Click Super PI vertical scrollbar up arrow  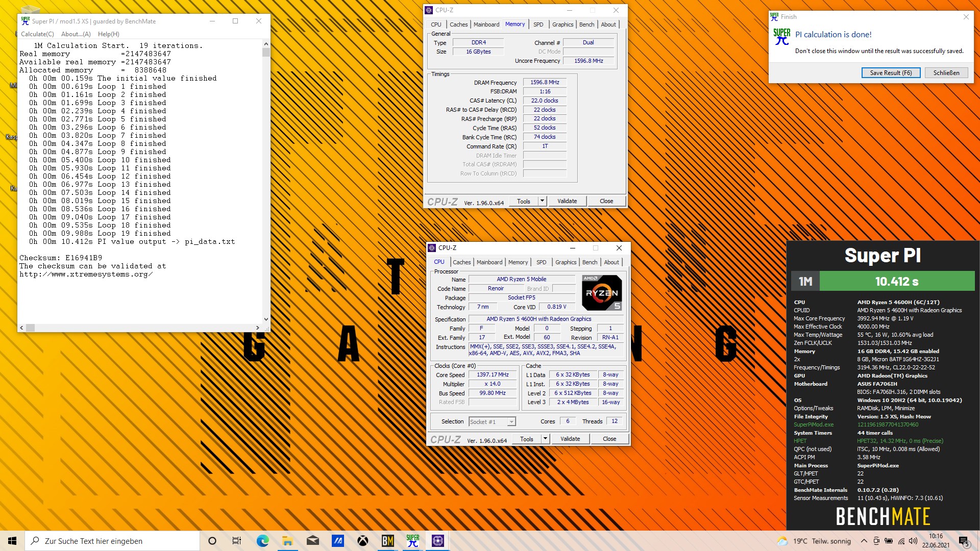point(266,44)
